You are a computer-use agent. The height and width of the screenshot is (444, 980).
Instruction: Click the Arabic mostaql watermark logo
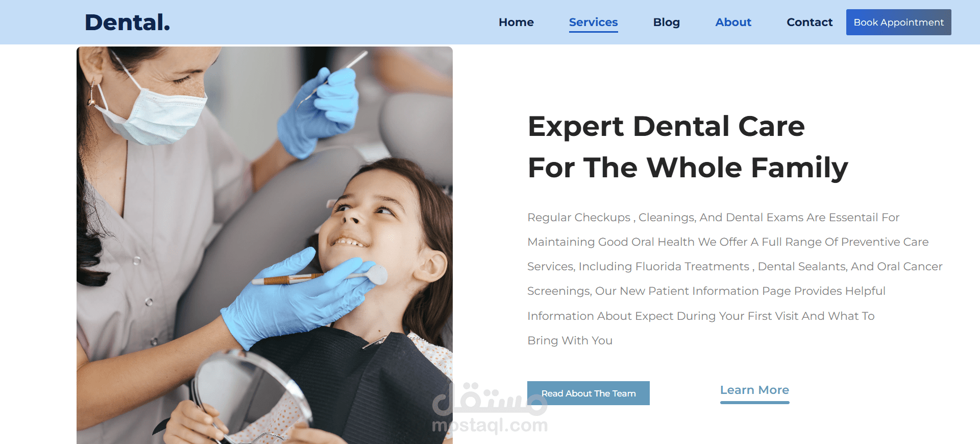coord(489,399)
